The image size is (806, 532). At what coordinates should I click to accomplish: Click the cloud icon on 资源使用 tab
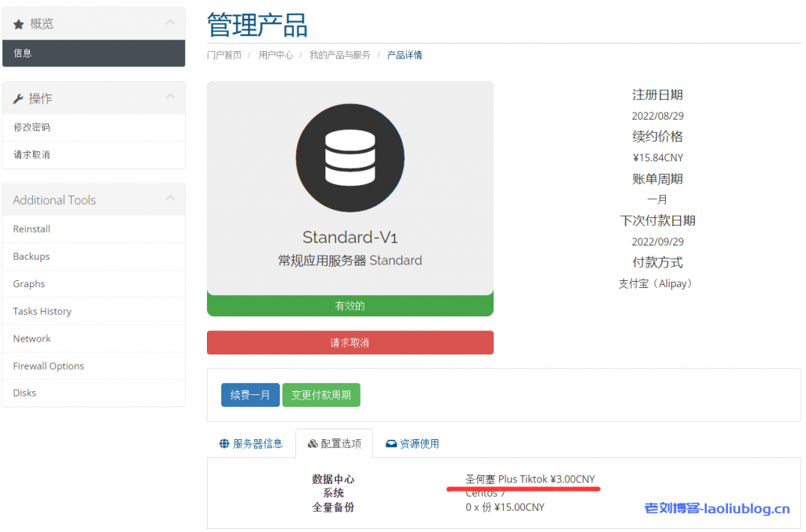391,443
